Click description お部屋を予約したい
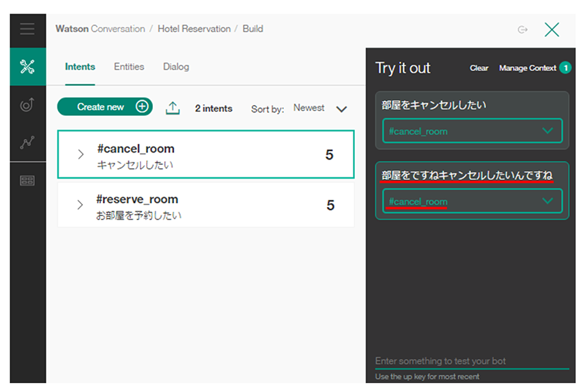 point(139,215)
